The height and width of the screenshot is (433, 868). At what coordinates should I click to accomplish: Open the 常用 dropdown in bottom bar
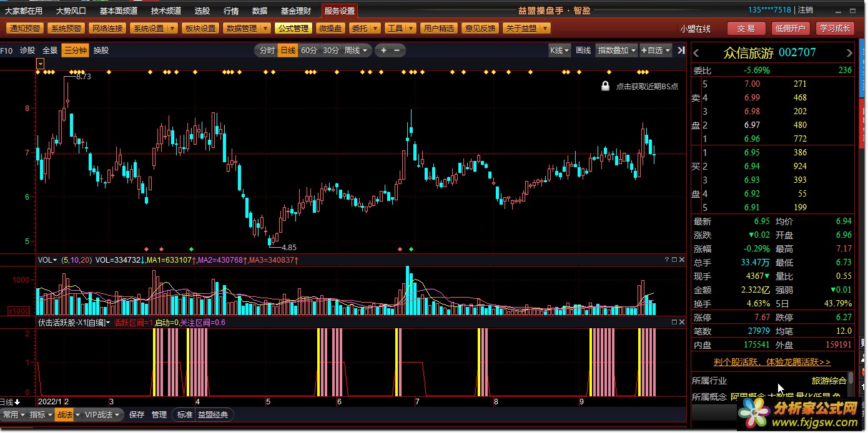14,415
